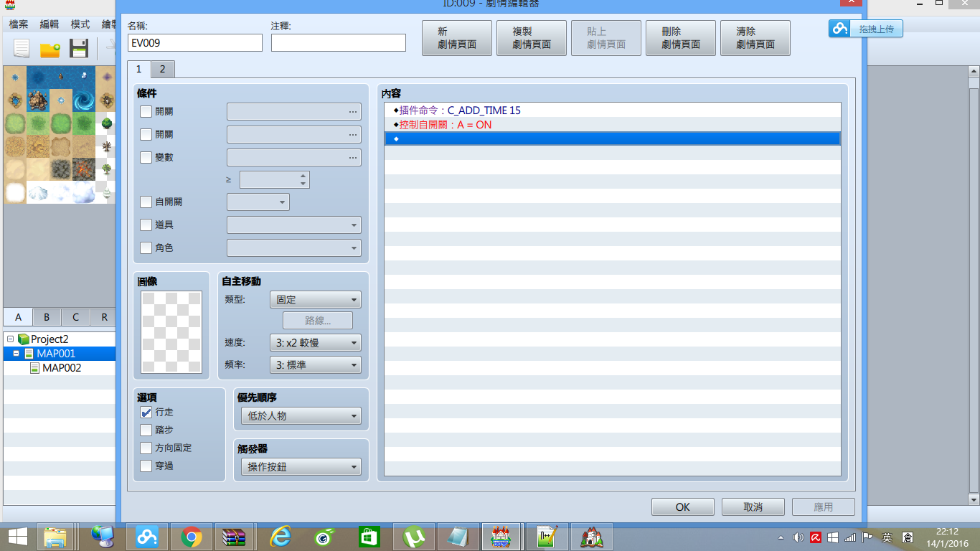Click the 拖拽上传 cloud upload widget

tap(865, 29)
